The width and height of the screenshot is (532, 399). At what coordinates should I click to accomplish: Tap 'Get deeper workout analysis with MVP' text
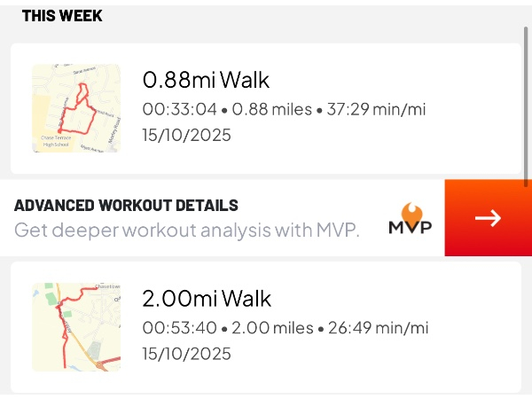pyautogui.click(x=187, y=231)
